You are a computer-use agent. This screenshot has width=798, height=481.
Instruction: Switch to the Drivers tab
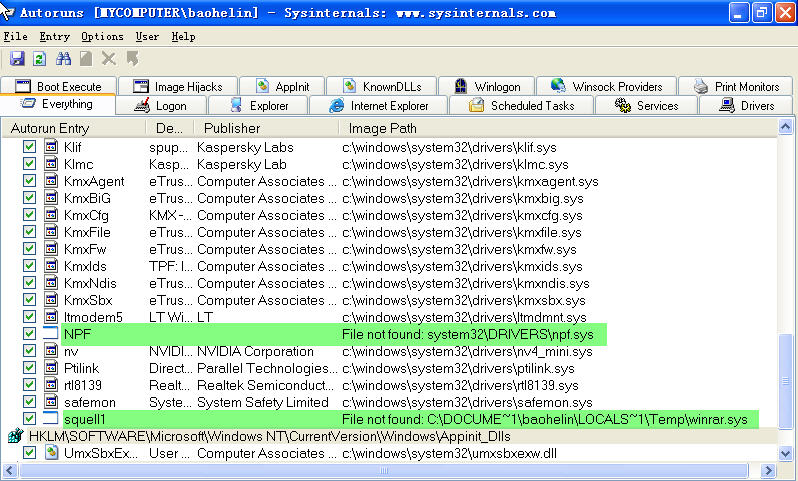point(746,105)
